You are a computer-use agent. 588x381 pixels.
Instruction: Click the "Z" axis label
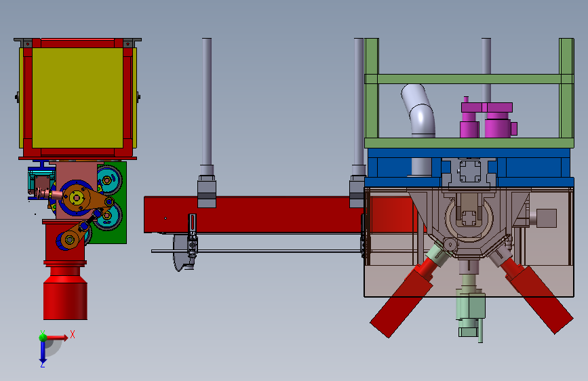tap(42, 365)
